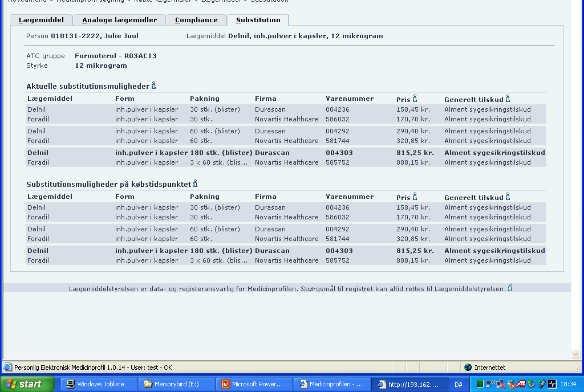Click Pakning column header in Aktuelle table

(205, 99)
